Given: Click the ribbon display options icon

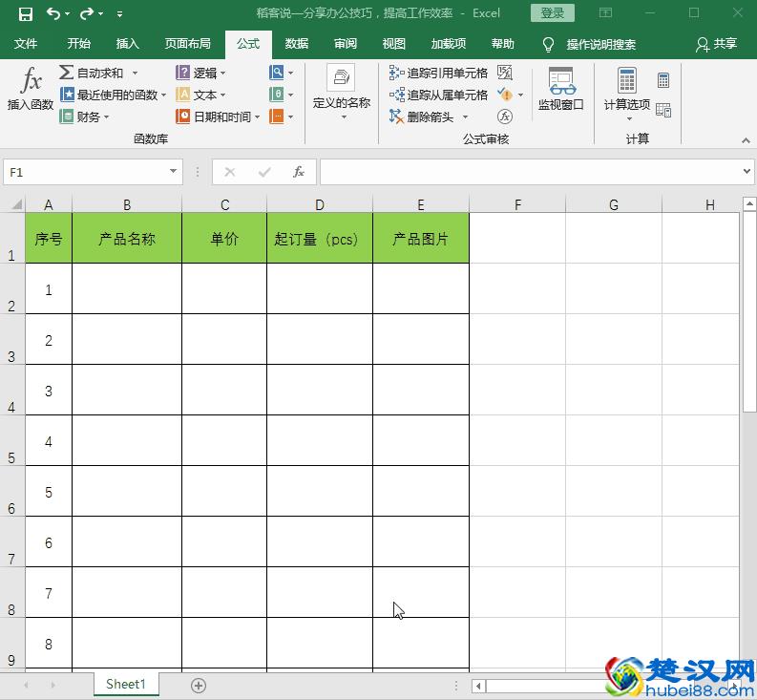Looking at the screenshot, I should point(605,13).
